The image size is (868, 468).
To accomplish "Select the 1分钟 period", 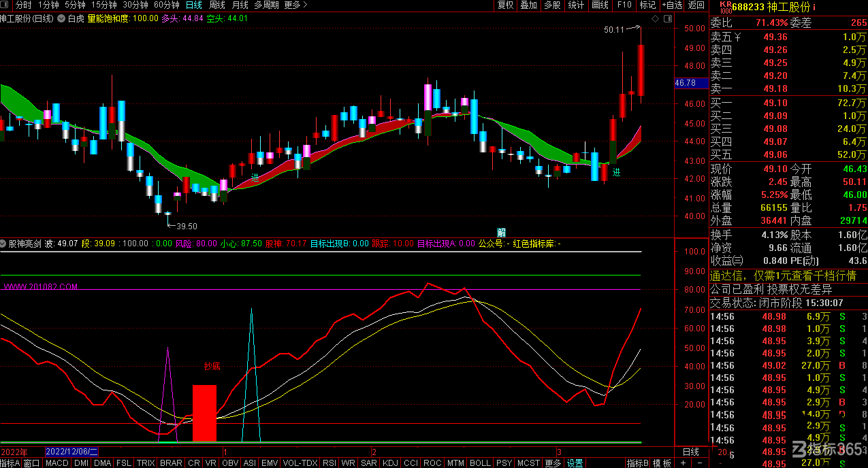I will pos(48,5).
